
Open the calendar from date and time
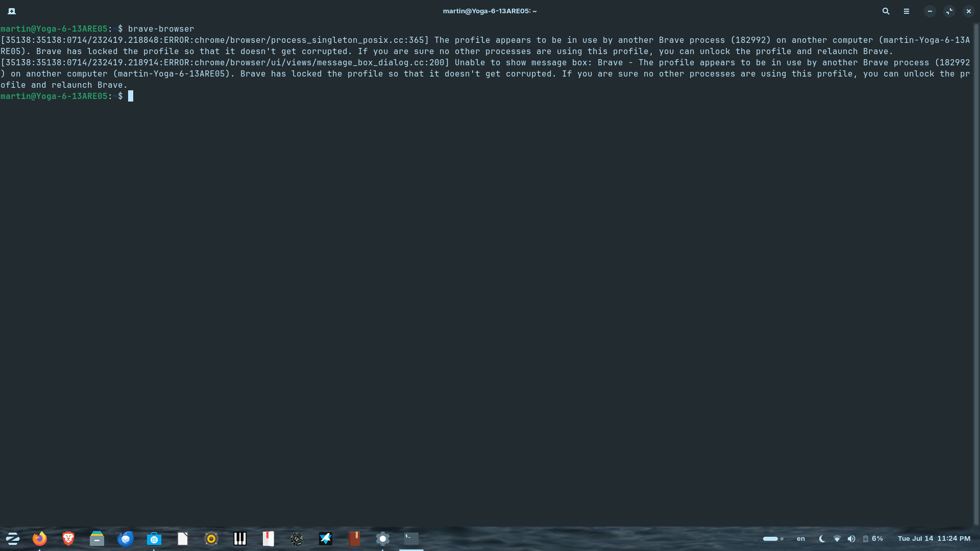click(x=934, y=539)
